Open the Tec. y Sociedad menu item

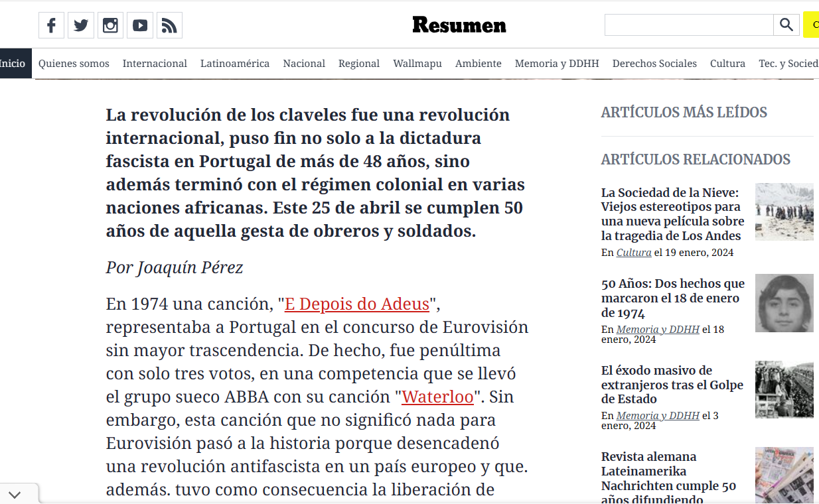[788, 64]
